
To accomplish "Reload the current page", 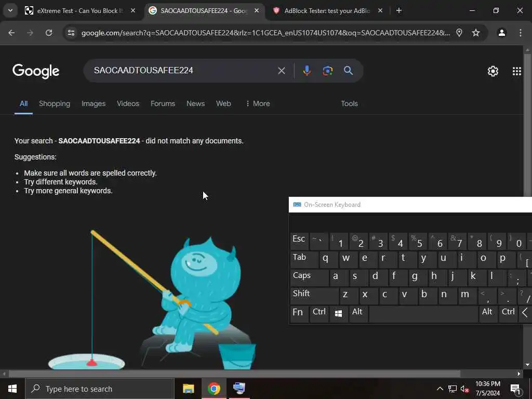I will (49, 33).
